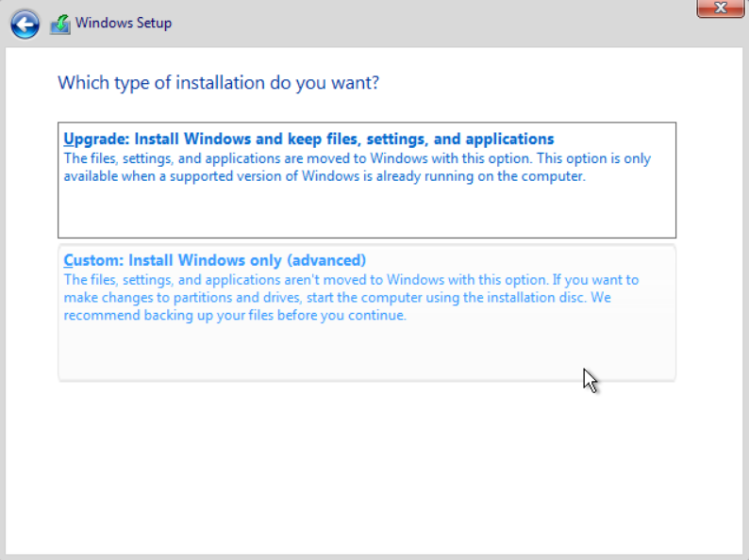This screenshot has width=749, height=560.
Task: Go back using the blue arrow button
Action: (x=25, y=24)
